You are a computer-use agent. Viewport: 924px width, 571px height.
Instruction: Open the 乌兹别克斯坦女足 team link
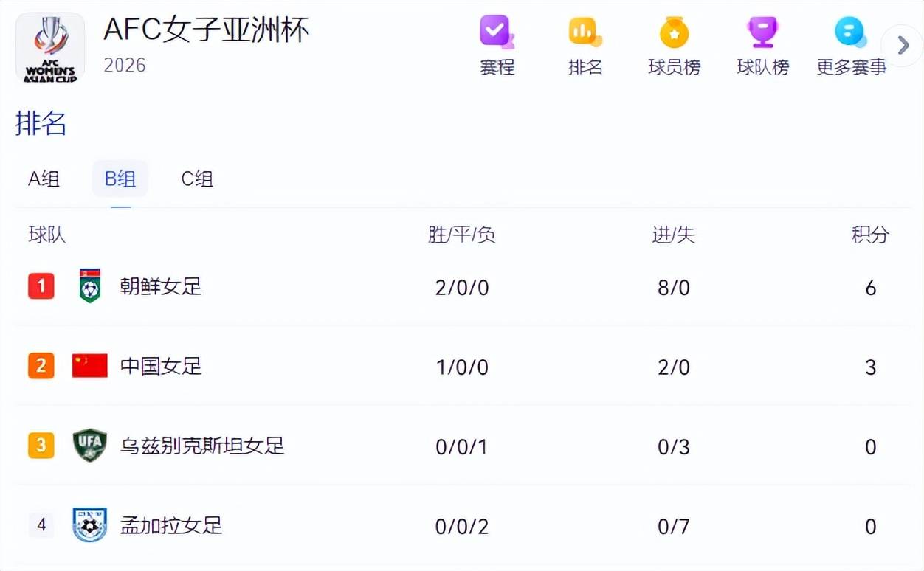pyautogui.click(x=202, y=446)
